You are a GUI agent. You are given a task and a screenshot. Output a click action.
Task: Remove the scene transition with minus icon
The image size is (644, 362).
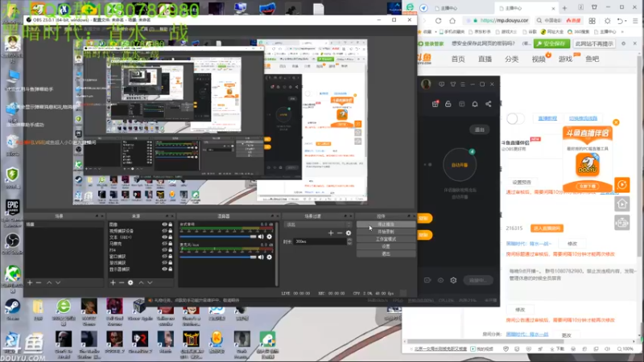click(x=340, y=233)
